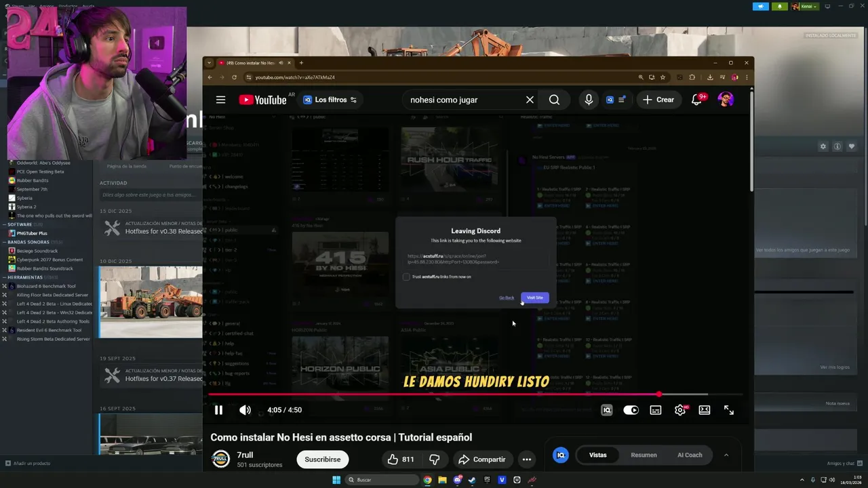Open the YouTube account avatar menu
Screen dimensions: 868x488
point(726,100)
